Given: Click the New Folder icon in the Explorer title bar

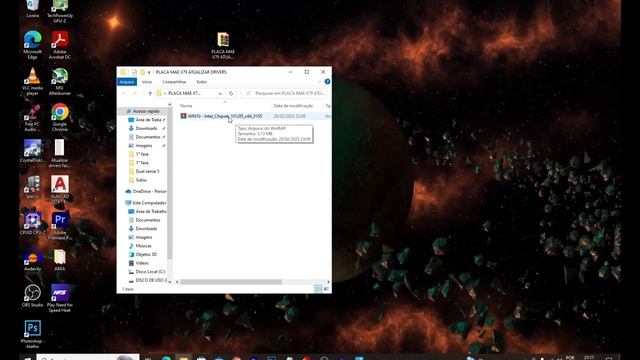Looking at the screenshot, I should tap(142, 72).
